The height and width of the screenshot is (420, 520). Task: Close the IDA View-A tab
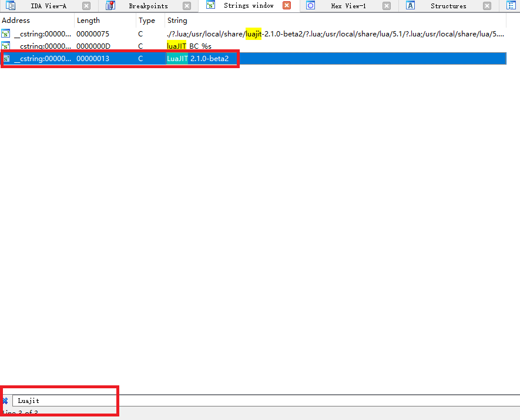[x=86, y=6]
